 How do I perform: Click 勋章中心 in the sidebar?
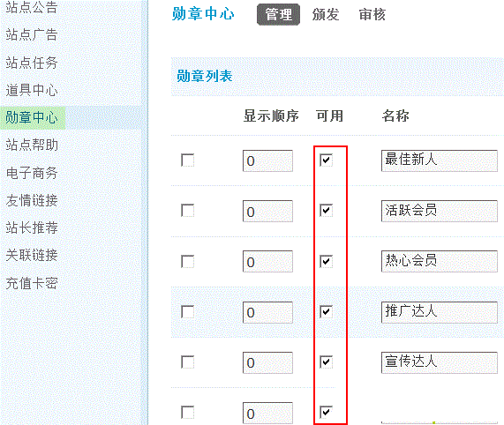[x=32, y=117]
